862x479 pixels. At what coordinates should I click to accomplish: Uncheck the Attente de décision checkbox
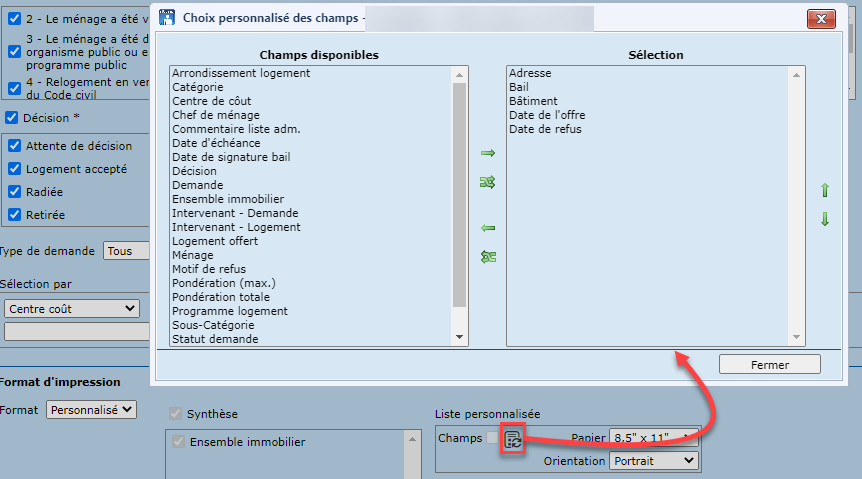point(14,146)
